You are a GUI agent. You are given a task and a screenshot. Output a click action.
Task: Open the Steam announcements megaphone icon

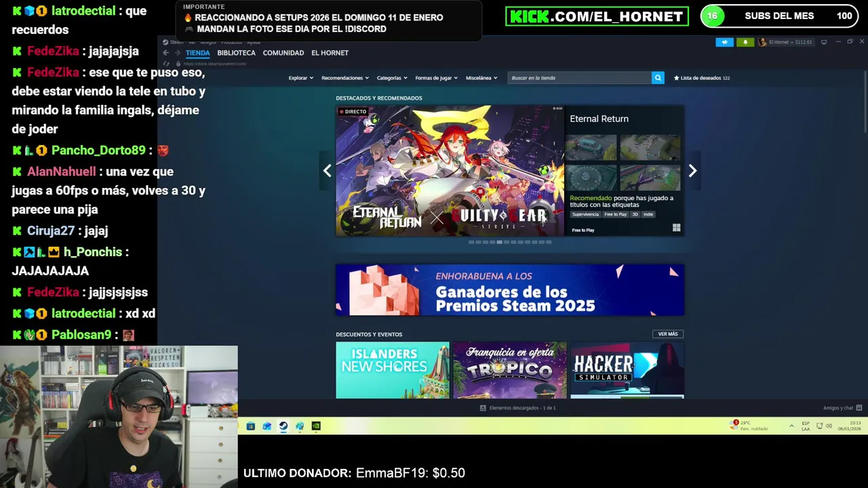[x=724, y=42]
